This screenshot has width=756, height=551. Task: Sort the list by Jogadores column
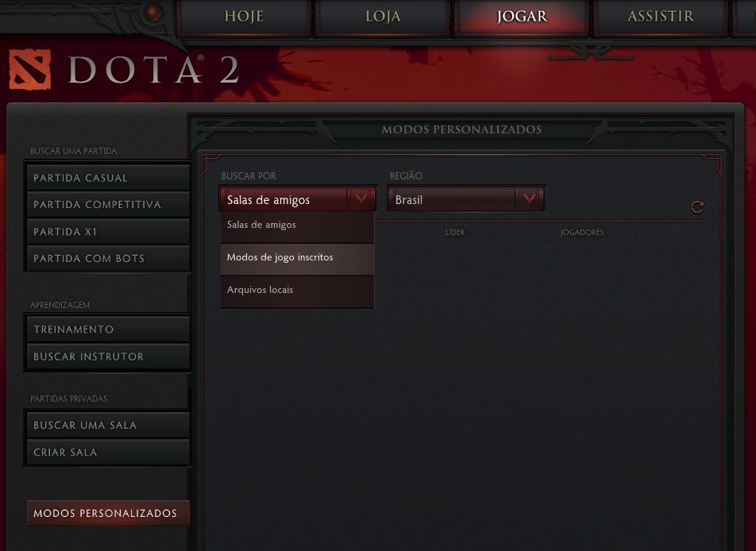(x=582, y=233)
